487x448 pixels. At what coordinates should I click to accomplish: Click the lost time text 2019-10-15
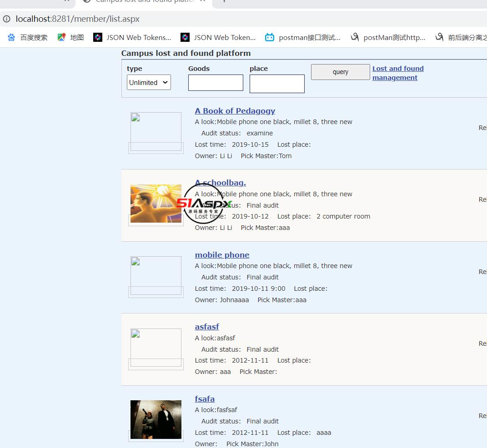250,144
